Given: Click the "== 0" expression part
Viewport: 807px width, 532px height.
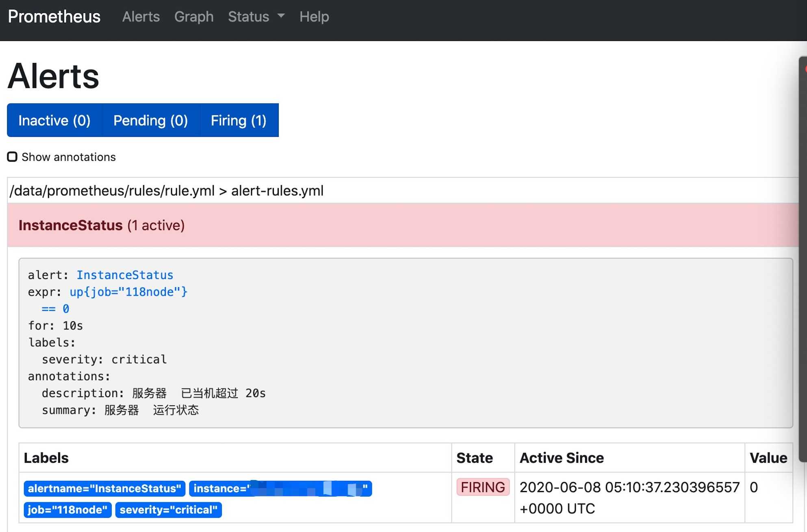Looking at the screenshot, I should pyautogui.click(x=55, y=309).
